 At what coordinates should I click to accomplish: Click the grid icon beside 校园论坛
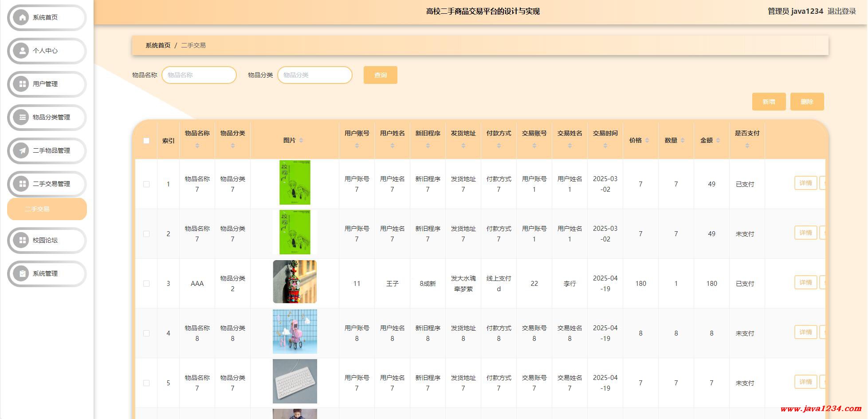tap(21, 240)
